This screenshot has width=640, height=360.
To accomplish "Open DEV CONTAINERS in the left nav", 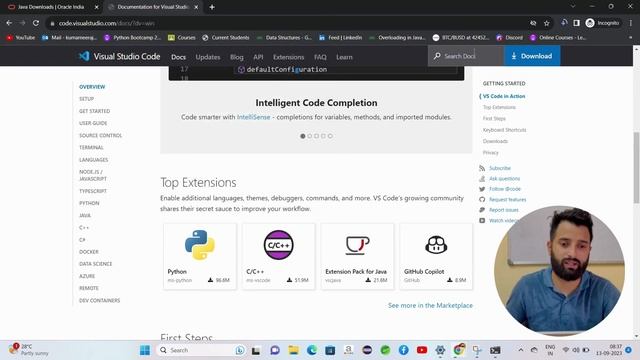I will coord(100,300).
